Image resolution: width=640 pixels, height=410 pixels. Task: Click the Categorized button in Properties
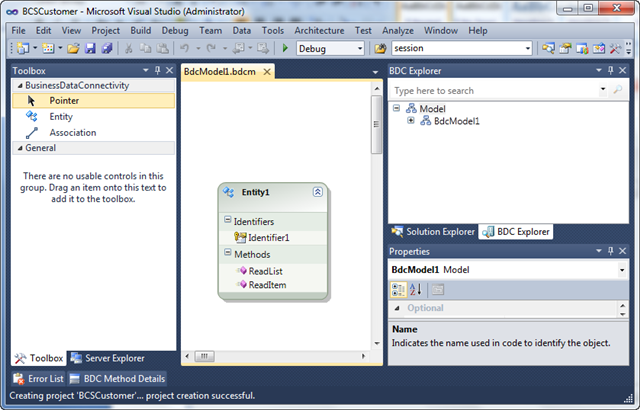tap(398, 290)
